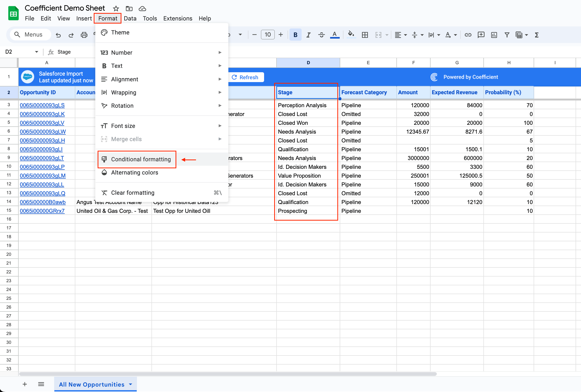The height and width of the screenshot is (392, 581).
Task: Click the functions sigma icon
Action: pos(537,35)
